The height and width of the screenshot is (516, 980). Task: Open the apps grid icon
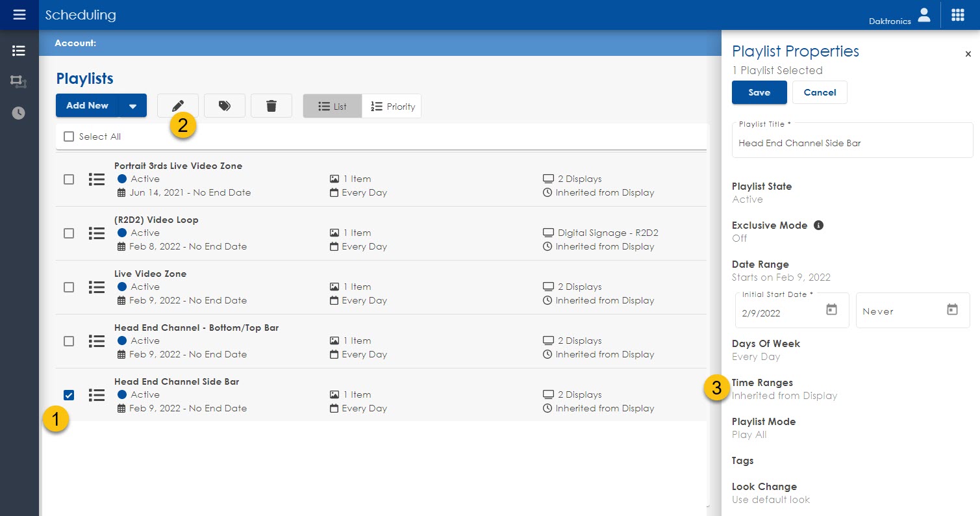point(958,15)
